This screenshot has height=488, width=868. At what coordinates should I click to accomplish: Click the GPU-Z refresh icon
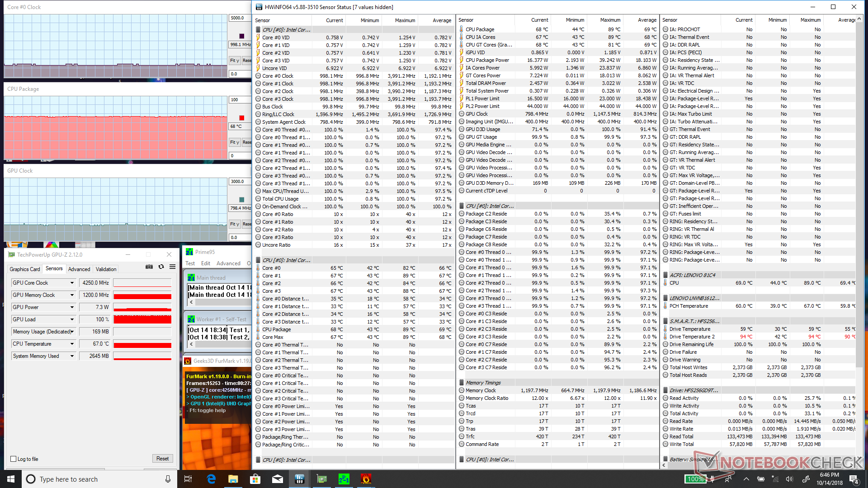click(161, 267)
